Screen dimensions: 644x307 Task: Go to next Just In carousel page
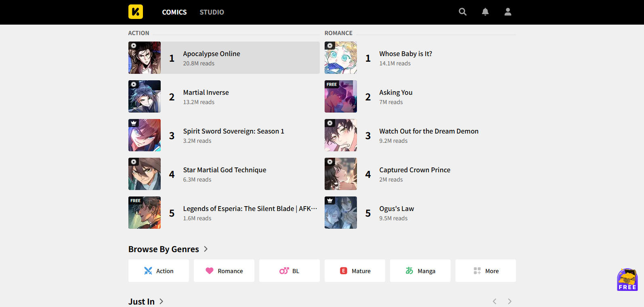(x=510, y=301)
